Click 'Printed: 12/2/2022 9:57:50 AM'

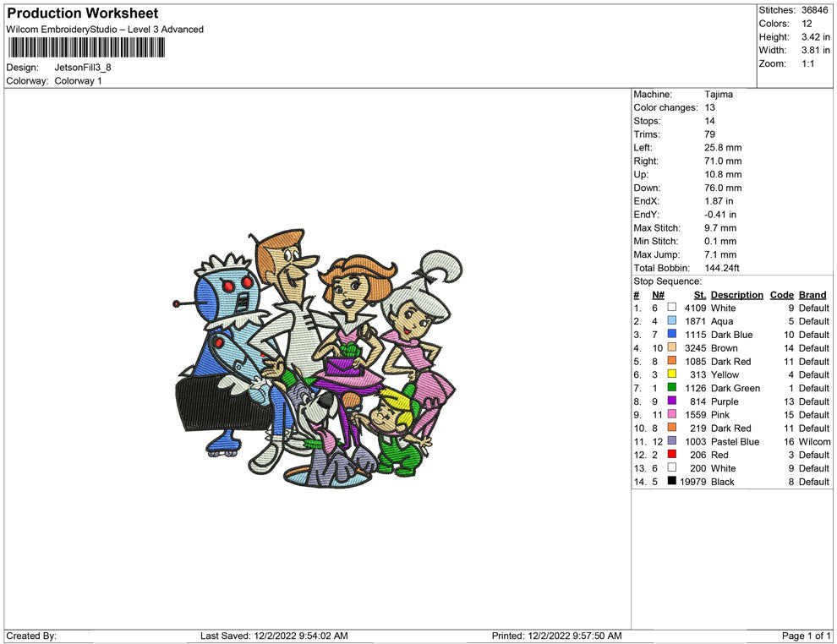[x=557, y=636]
